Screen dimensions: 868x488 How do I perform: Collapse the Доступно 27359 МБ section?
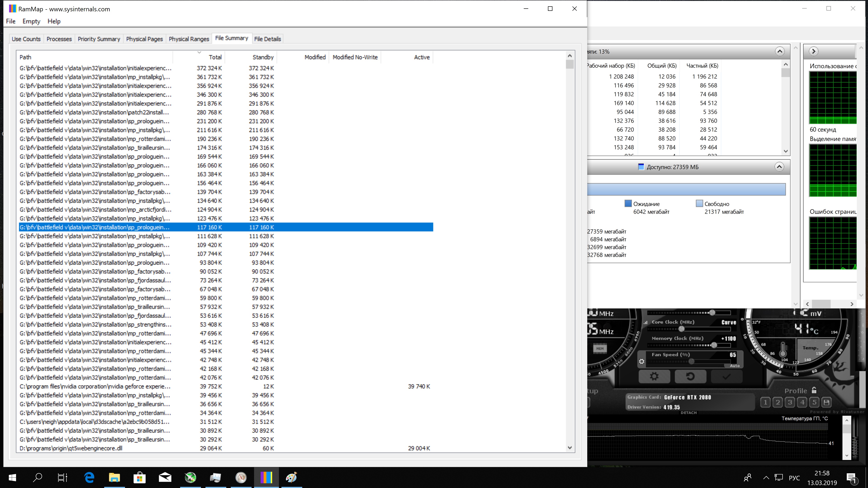point(779,167)
